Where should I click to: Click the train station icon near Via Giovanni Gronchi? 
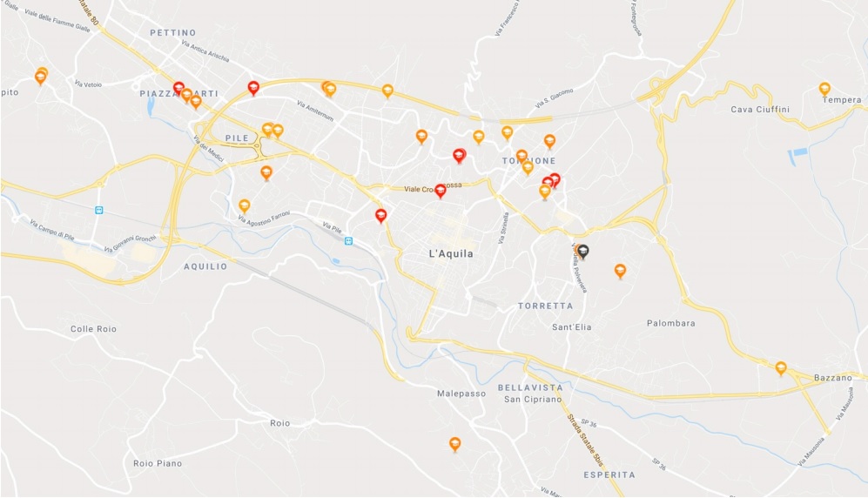98,211
